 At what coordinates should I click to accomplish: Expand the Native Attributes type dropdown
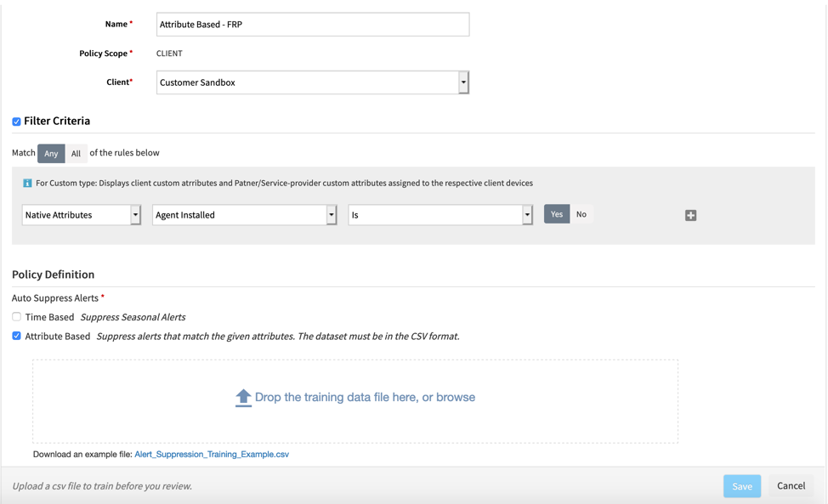[x=81, y=215]
